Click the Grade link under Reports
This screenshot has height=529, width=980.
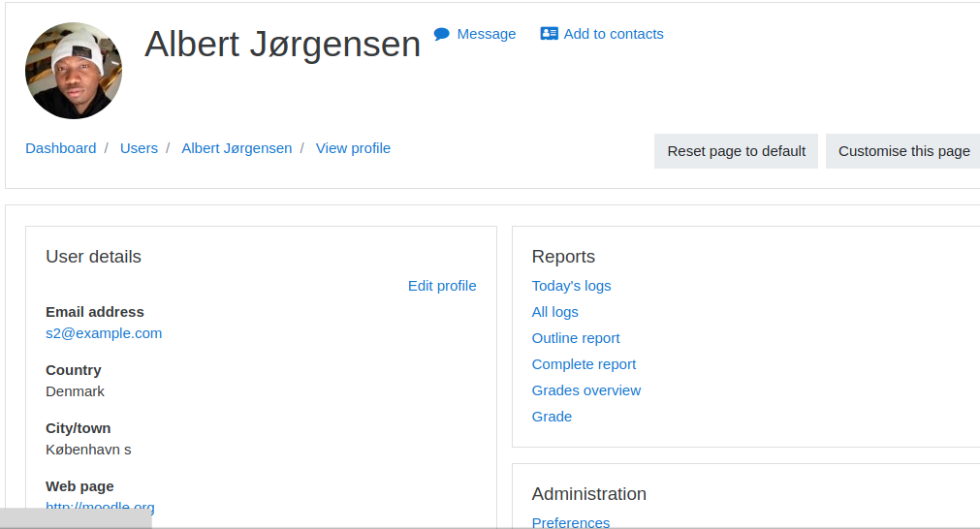pyautogui.click(x=552, y=417)
